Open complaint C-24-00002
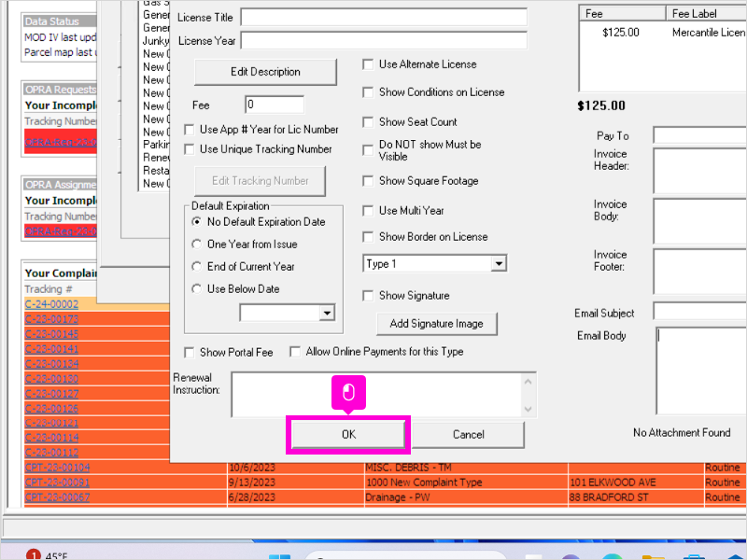This screenshot has height=560, width=747. click(x=51, y=304)
